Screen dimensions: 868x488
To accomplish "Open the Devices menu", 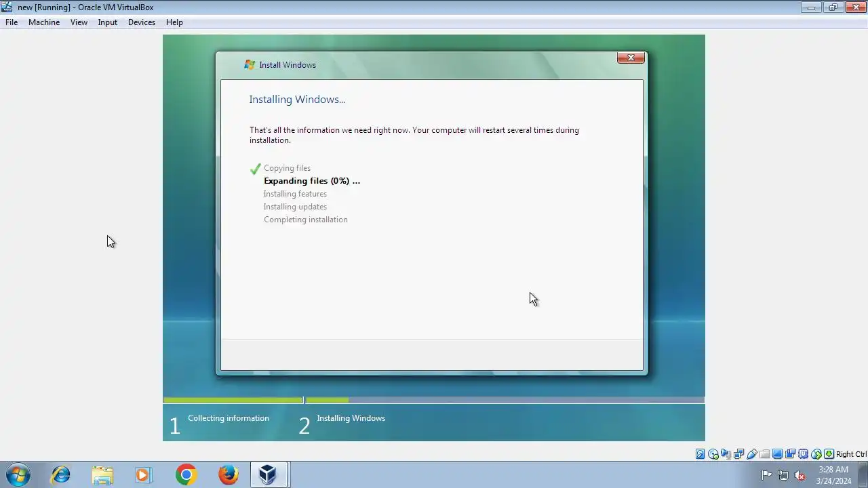I will pos(141,22).
